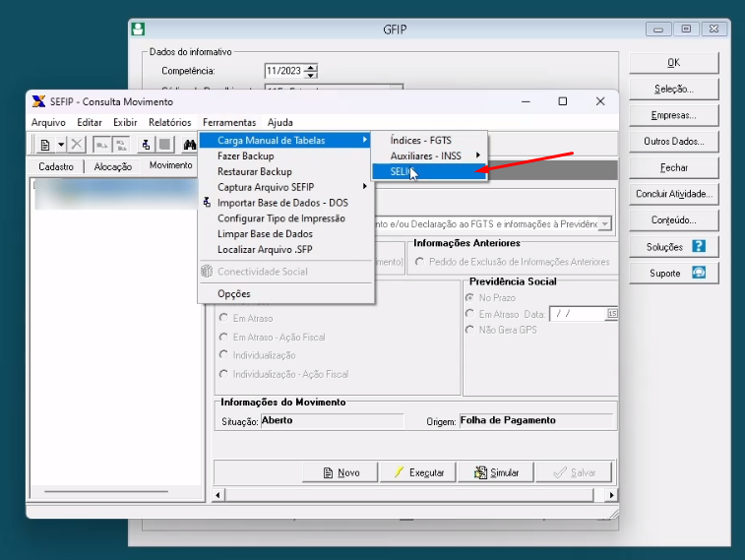This screenshot has width=745, height=560.
Task: Click the delete X toolbar icon
Action: (x=77, y=145)
